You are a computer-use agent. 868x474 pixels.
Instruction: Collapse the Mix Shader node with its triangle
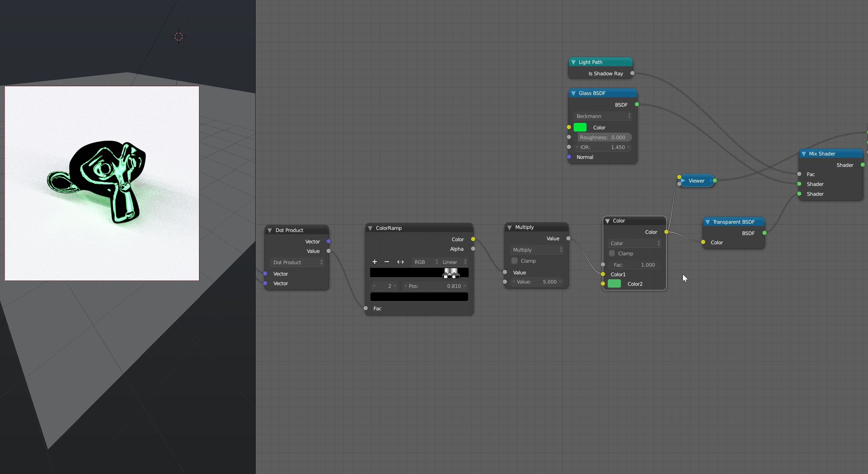coord(804,154)
